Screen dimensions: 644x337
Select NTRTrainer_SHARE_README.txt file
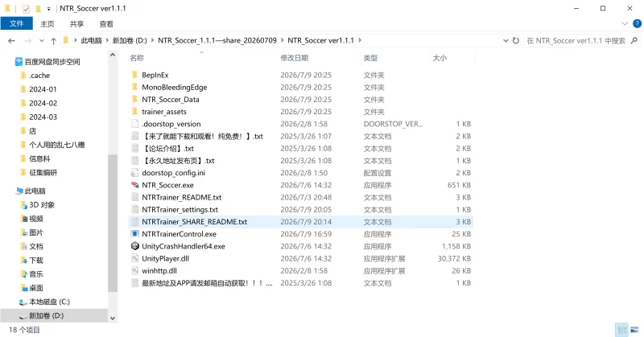coord(194,222)
